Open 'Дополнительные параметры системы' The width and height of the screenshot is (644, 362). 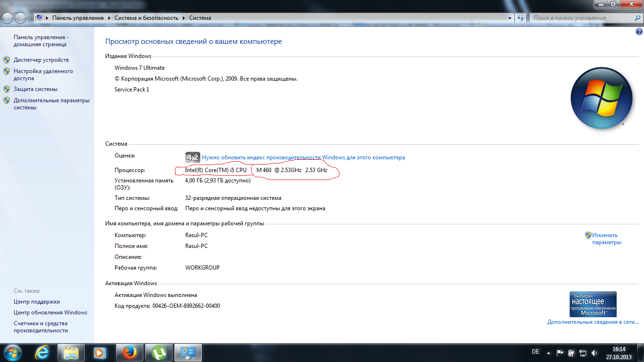[51, 104]
